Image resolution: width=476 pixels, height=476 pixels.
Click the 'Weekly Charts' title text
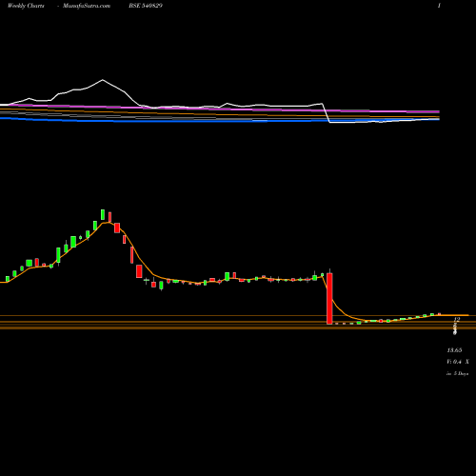pos(26,6)
